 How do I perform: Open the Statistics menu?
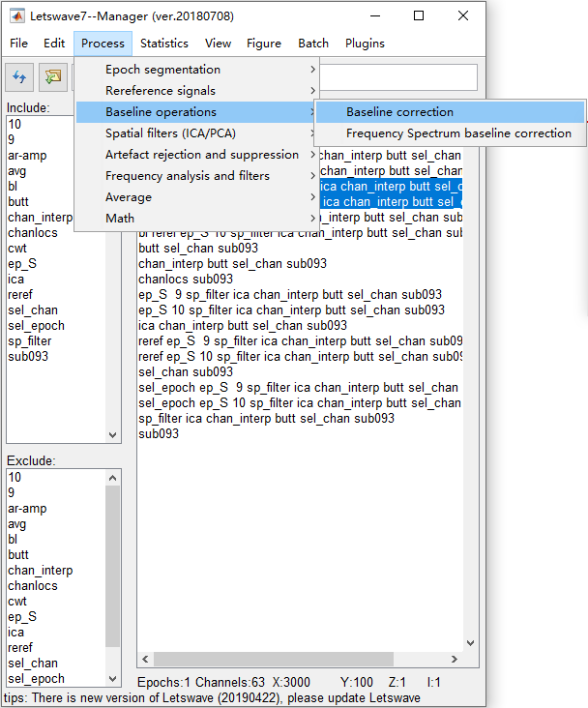click(164, 44)
